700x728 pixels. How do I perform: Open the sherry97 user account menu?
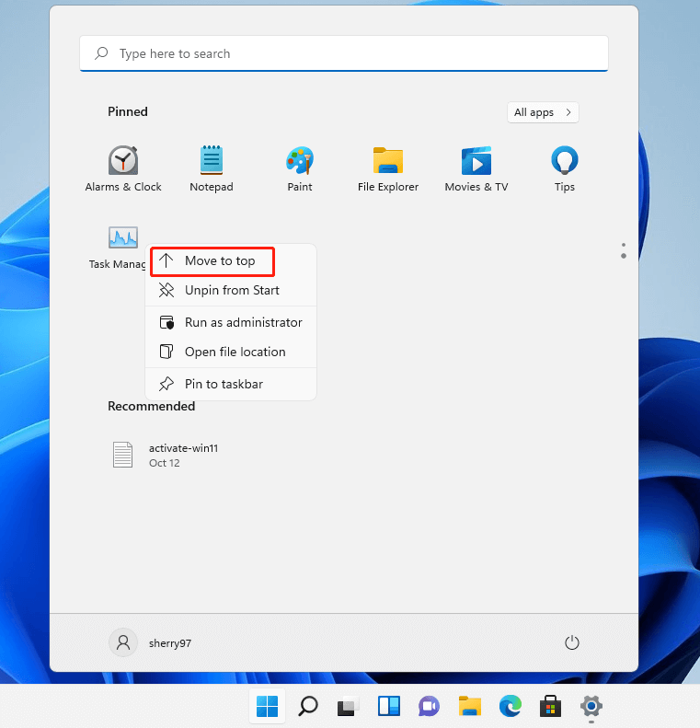(x=151, y=642)
